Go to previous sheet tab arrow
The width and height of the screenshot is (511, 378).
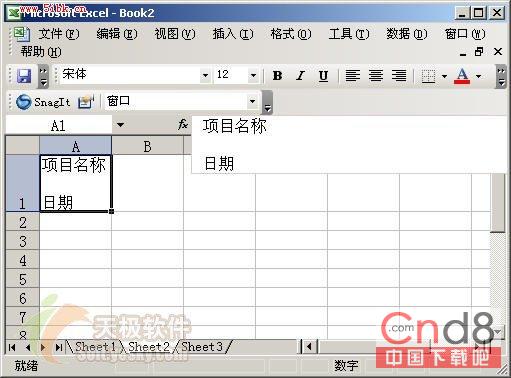pyautogui.click(x=28, y=347)
